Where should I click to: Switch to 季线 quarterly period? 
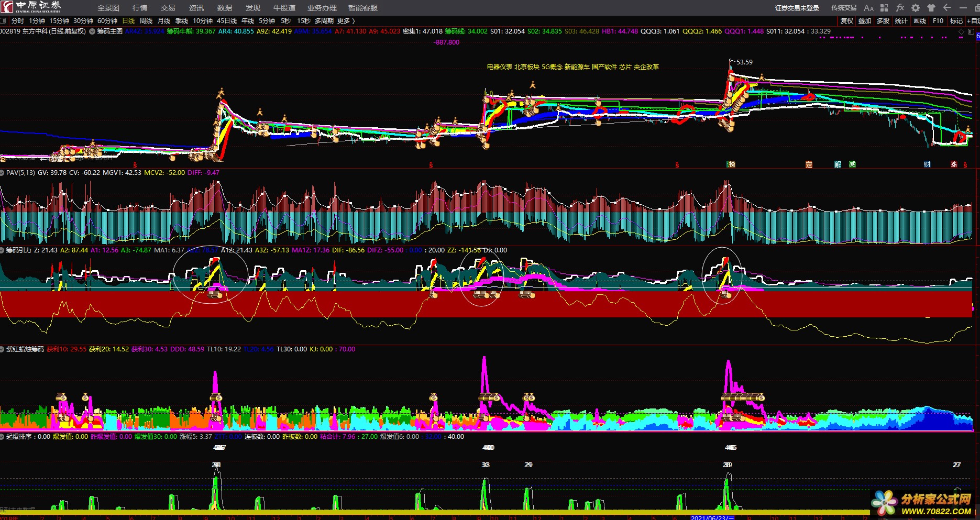click(x=182, y=21)
